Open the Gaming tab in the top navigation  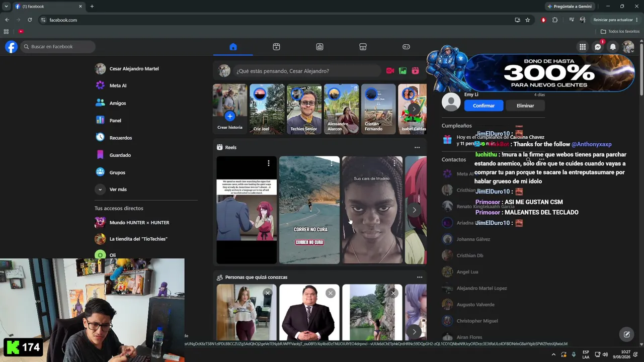(406, 47)
